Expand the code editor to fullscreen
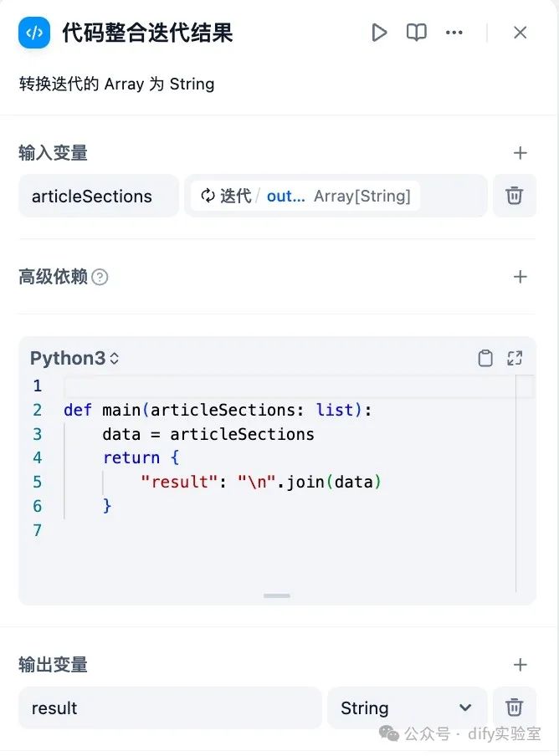 515,358
